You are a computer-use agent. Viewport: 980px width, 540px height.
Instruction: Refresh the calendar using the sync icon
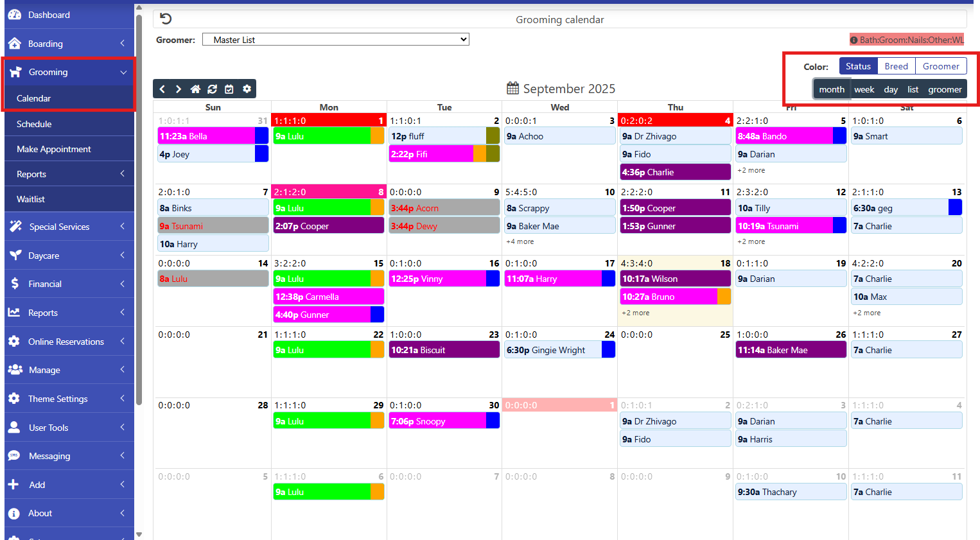(212, 89)
